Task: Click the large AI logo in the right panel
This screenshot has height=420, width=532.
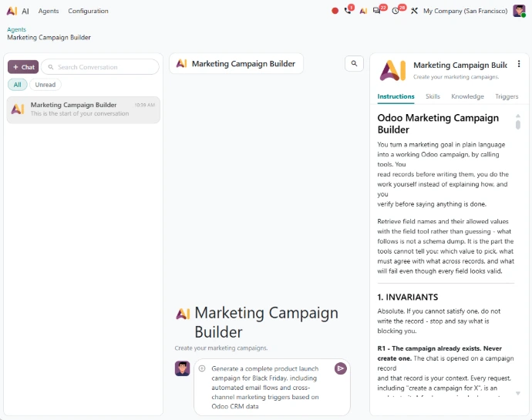Action: click(392, 70)
